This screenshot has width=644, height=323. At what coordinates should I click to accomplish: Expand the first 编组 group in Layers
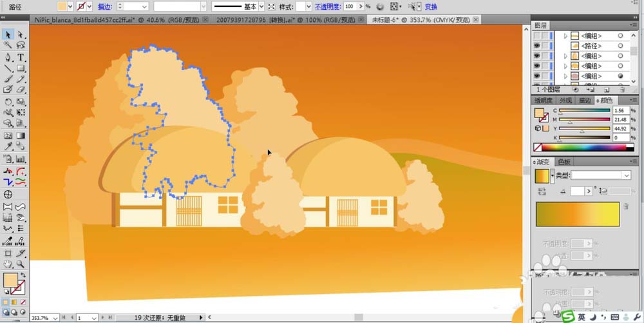(566, 37)
